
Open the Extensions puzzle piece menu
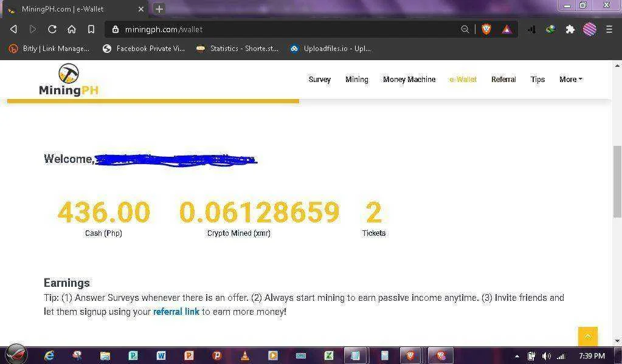pos(570,29)
